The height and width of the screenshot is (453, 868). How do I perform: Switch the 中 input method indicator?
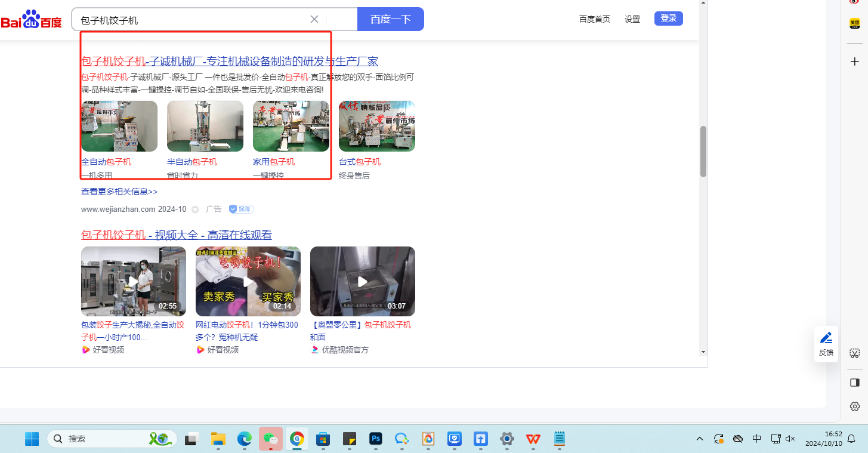757,439
